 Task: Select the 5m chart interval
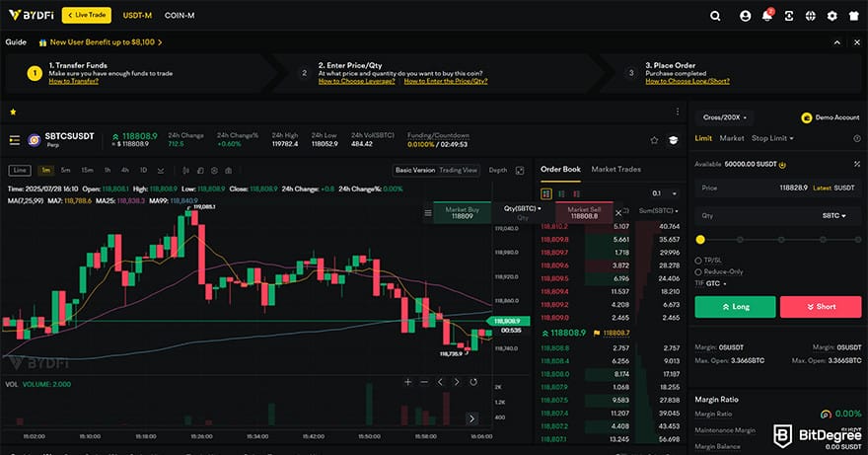[x=65, y=170]
